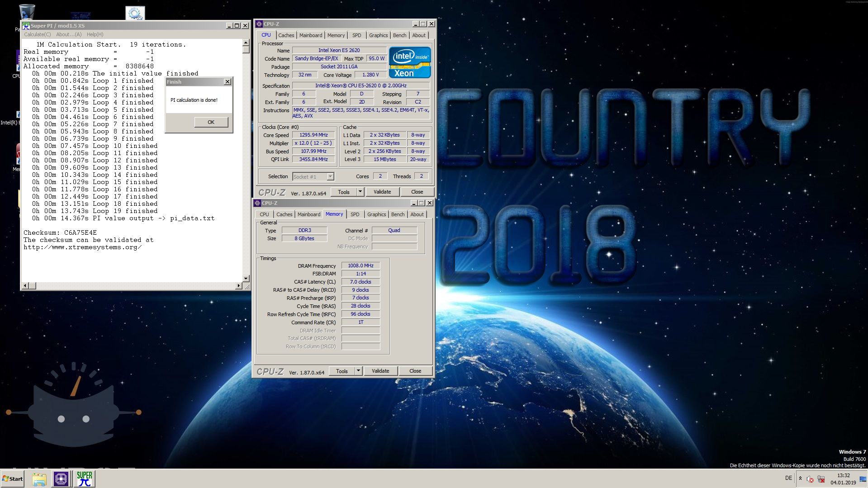Open the Socket #1 selection dropdown

[313, 177]
